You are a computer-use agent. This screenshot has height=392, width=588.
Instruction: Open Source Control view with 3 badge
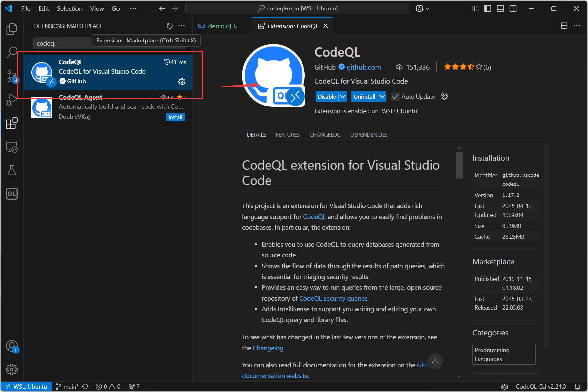coord(12,76)
